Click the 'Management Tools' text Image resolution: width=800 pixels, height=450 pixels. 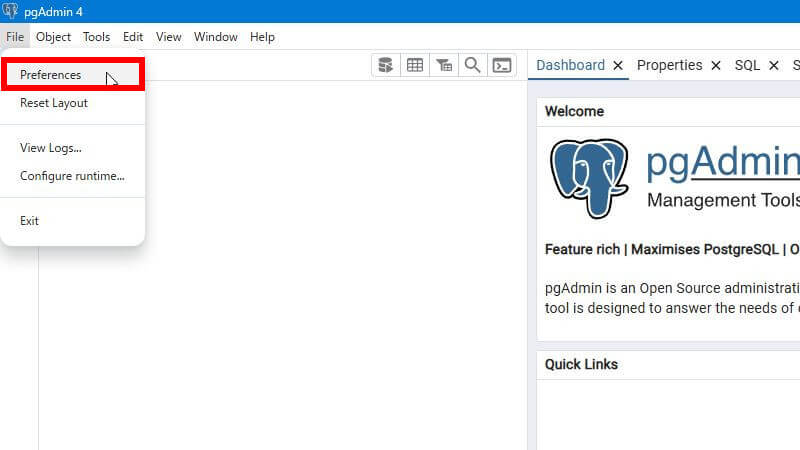click(723, 200)
